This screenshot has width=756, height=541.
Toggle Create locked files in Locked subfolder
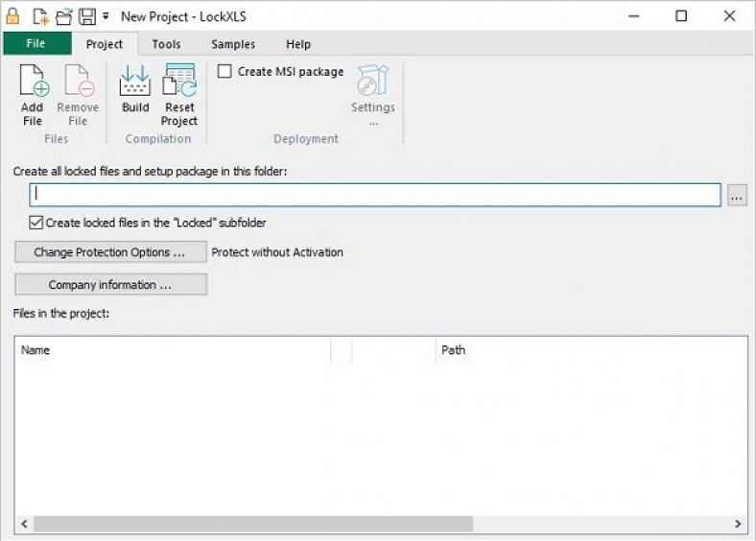(35, 223)
